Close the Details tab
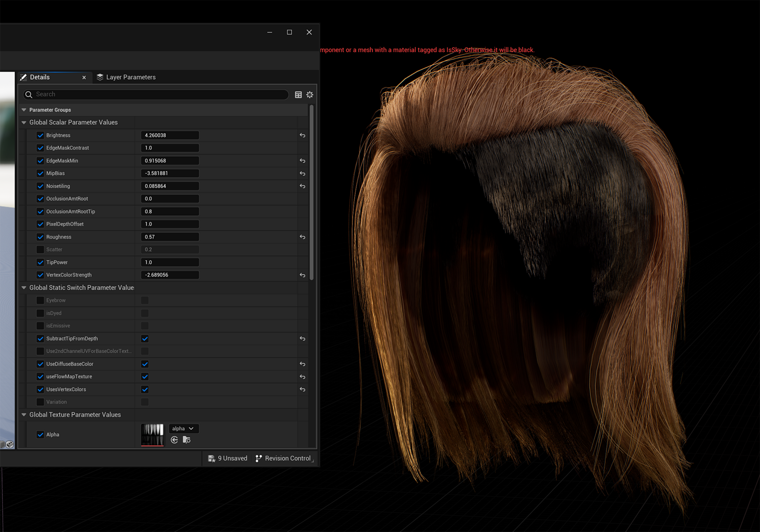760x532 pixels. [x=84, y=78]
